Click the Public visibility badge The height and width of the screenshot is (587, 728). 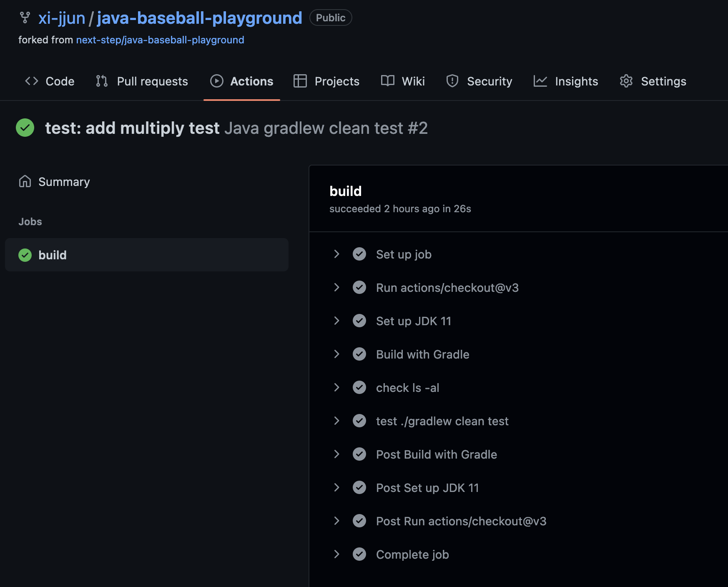click(x=331, y=18)
